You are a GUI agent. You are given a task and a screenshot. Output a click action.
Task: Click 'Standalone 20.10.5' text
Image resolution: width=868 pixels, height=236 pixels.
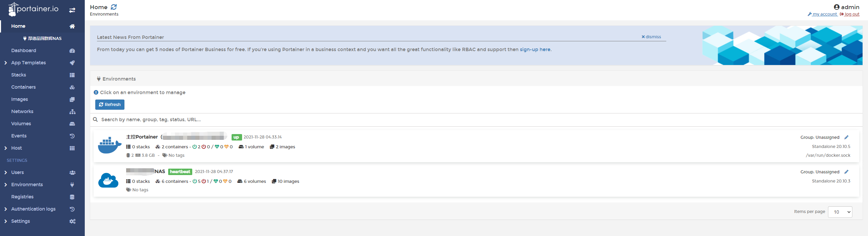coord(831,147)
